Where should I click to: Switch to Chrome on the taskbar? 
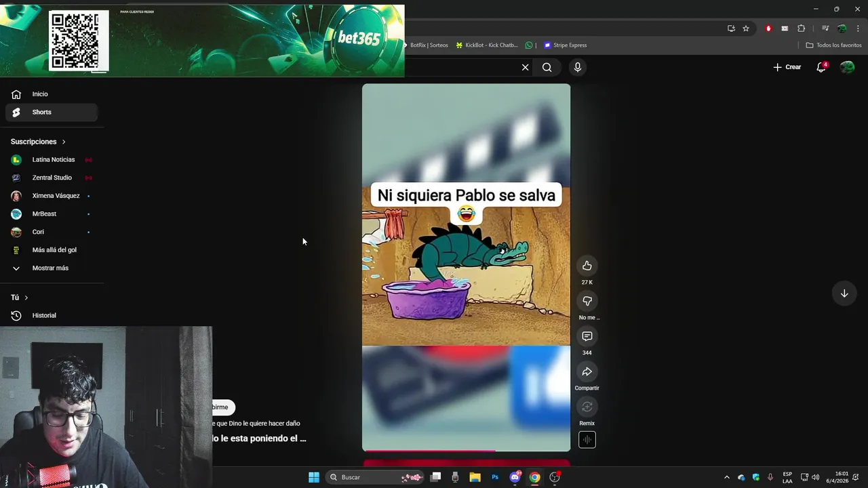point(534,477)
